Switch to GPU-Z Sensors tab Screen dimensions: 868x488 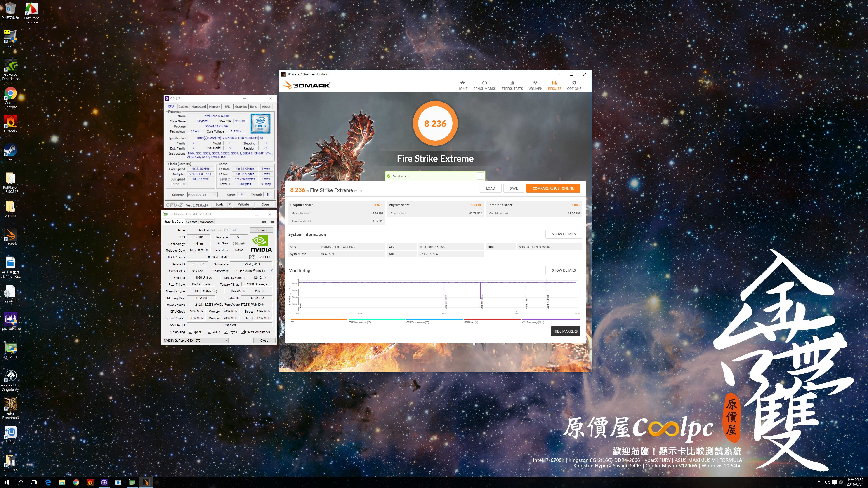pos(191,222)
